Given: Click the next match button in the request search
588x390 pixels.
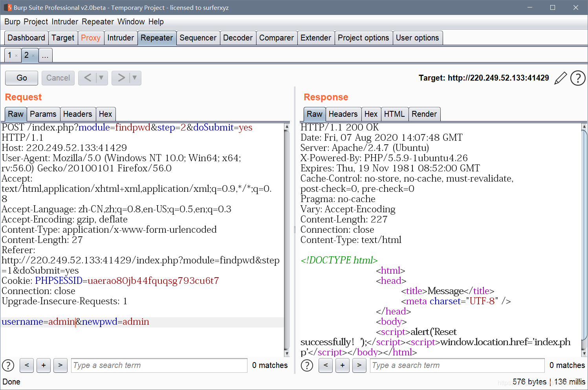Looking at the screenshot, I should (60, 365).
